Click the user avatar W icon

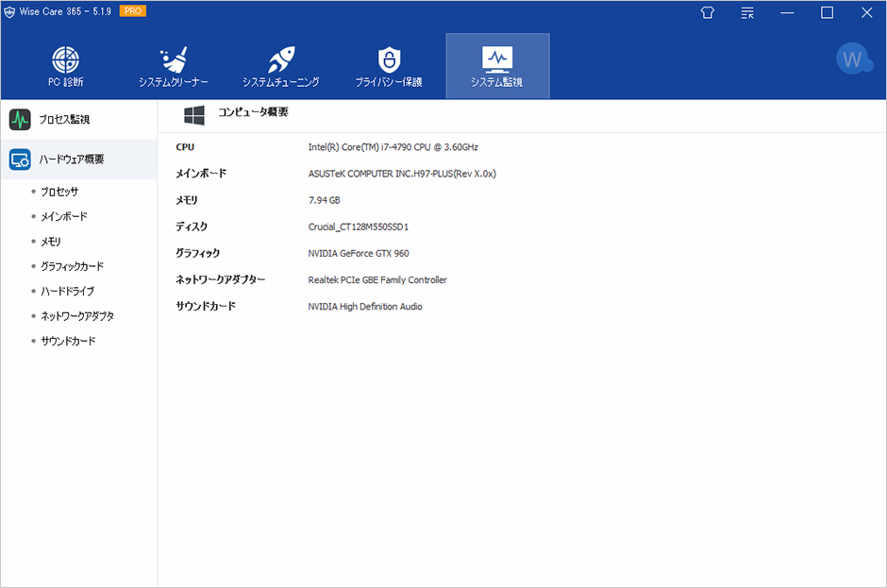point(854,59)
